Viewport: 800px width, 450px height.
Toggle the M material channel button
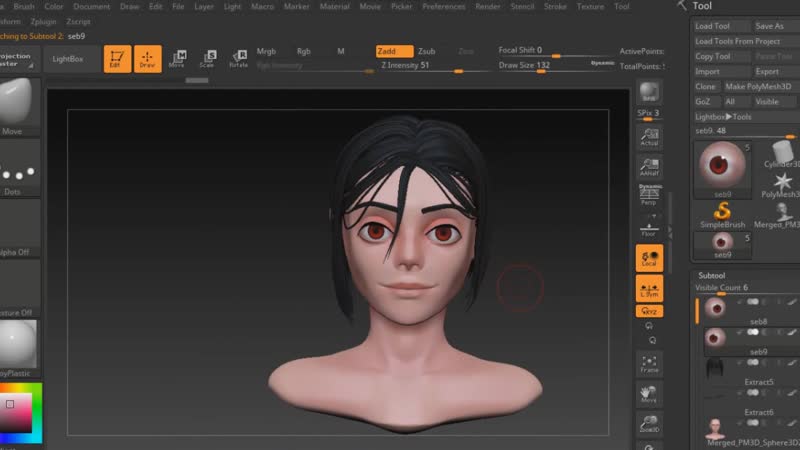[x=341, y=51]
